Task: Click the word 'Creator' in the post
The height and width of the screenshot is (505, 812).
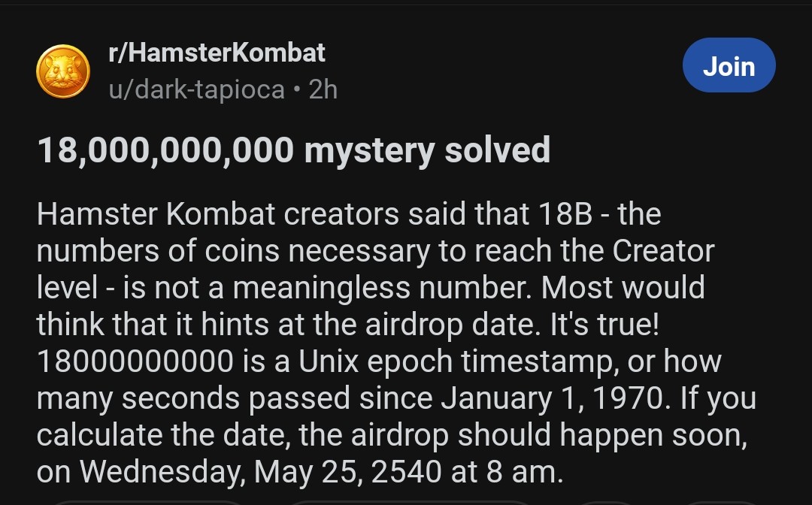Action: [x=663, y=250]
